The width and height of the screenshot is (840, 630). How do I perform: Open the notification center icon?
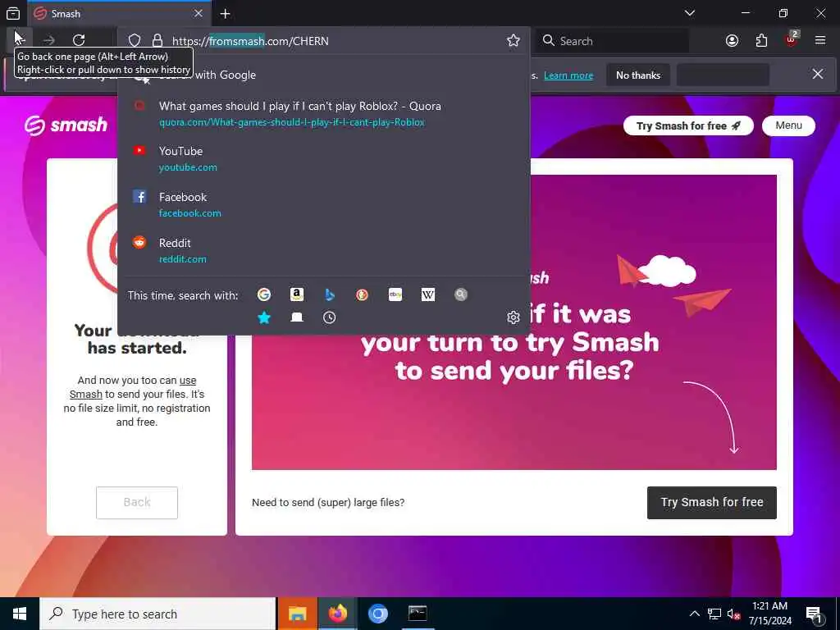[x=815, y=614]
